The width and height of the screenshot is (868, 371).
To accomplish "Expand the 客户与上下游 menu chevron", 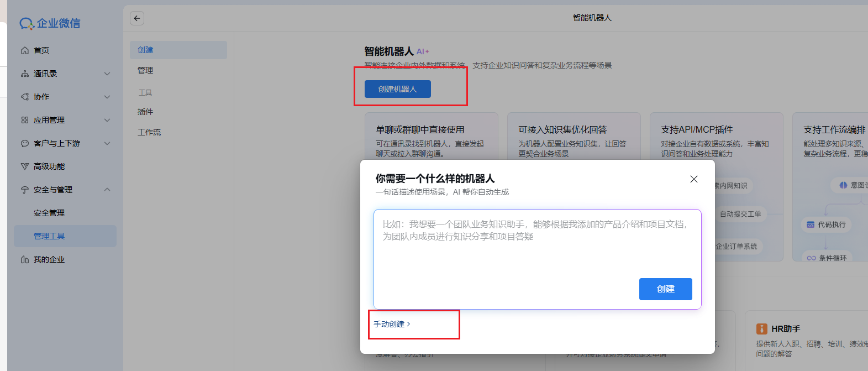I will [x=107, y=143].
